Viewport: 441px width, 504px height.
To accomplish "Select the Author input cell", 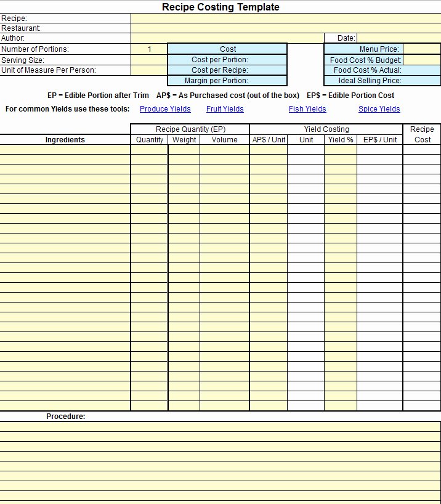I will [227, 38].
